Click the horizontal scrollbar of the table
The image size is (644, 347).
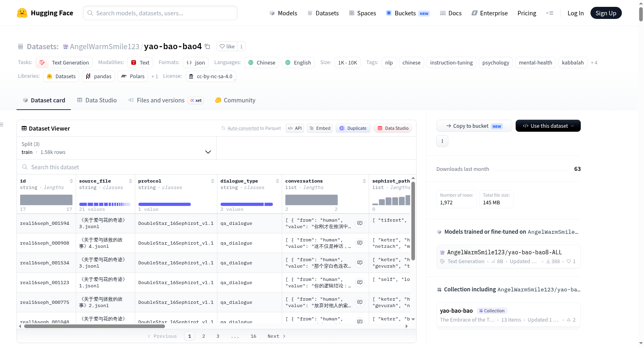[x=95, y=326]
